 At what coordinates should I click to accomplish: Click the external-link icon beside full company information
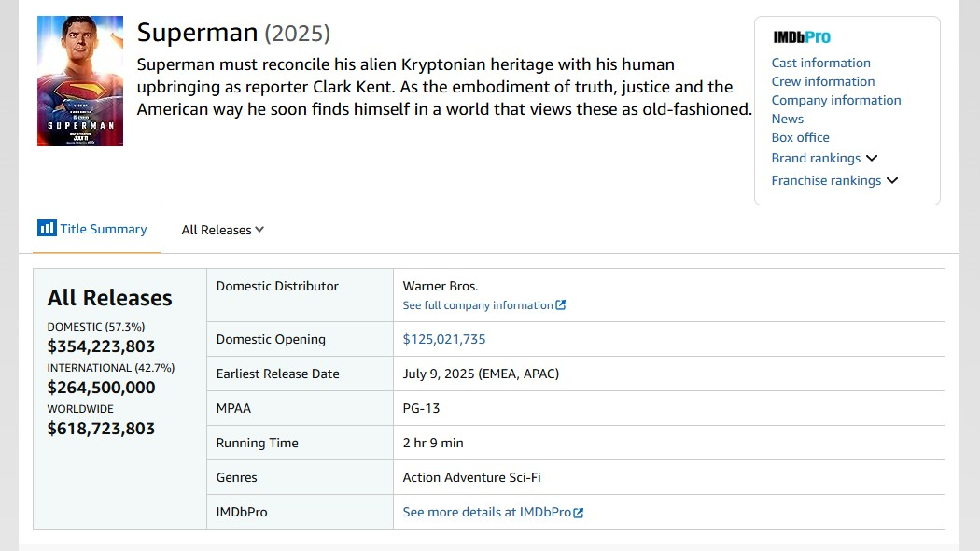[559, 304]
